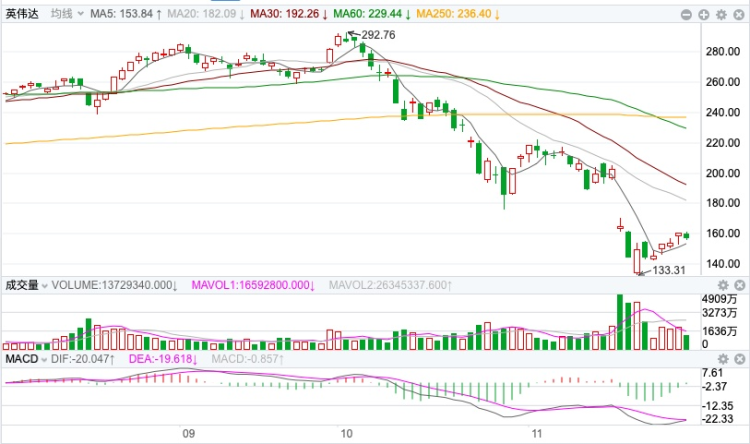Click the 英伟达 stock name label
Screen dimensions: 750x444
coord(22,14)
